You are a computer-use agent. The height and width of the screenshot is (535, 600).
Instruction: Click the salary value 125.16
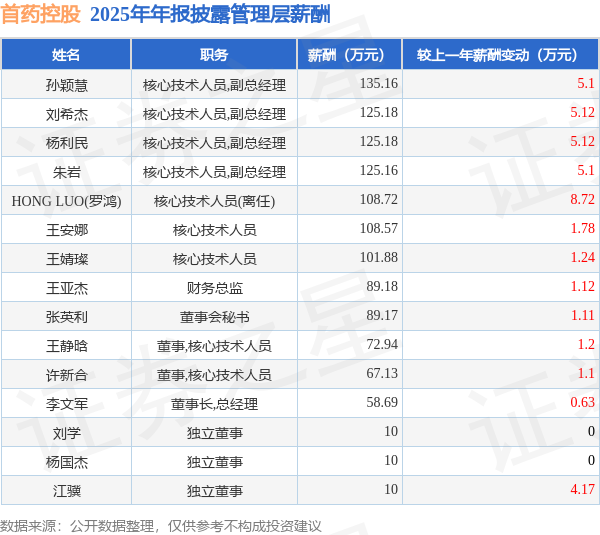point(379,170)
